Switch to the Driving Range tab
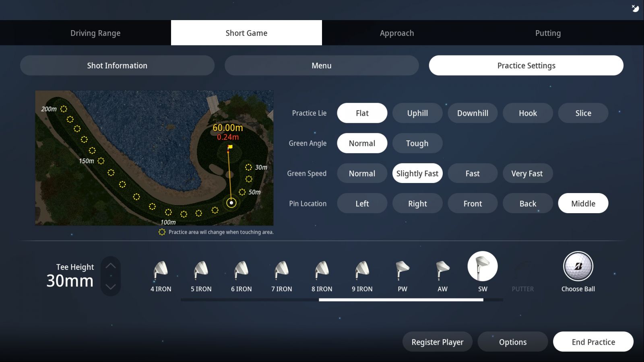 point(95,33)
